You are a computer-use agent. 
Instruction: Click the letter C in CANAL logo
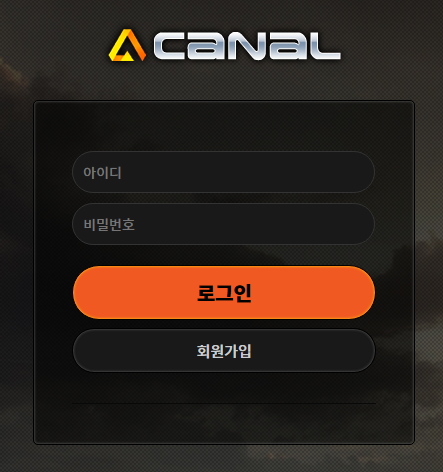[x=169, y=46]
